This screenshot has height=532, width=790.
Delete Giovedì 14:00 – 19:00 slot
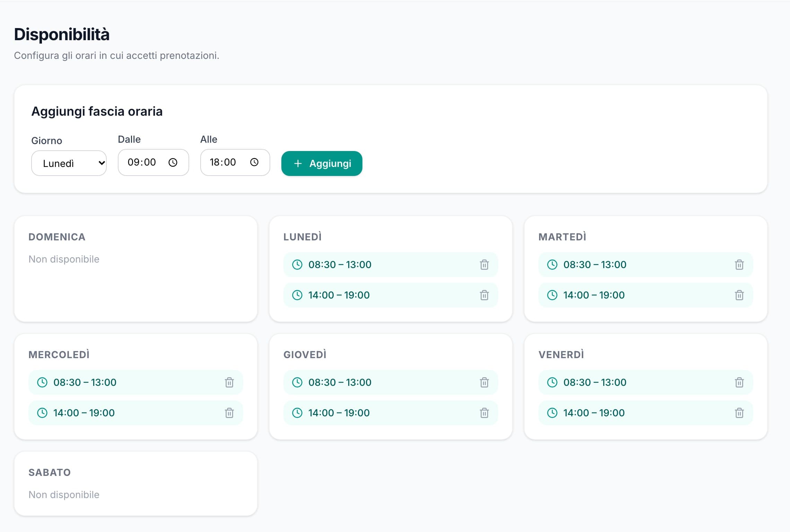[x=484, y=413]
